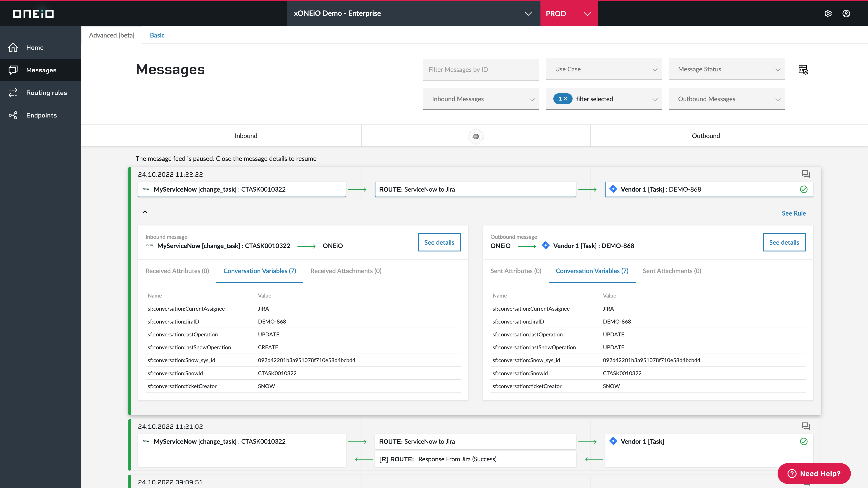Select Received Attachments (0) tab
Screen dimensions: 868x488
coord(346,271)
